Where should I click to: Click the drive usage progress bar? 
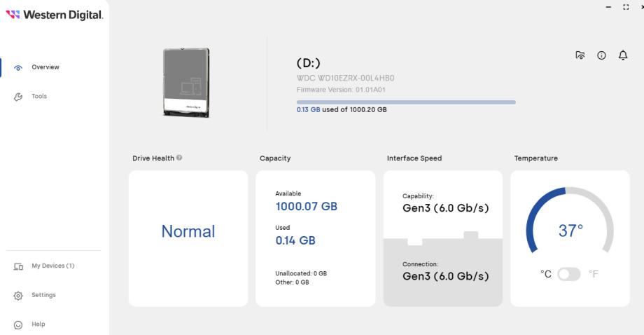click(x=406, y=102)
